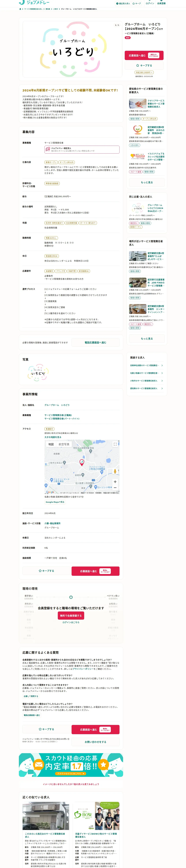The width and height of the screenshot is (186, 868).
Task: Click 電話応募画面へ進む button
Action: pyautogui.click(x=95, y=342)
